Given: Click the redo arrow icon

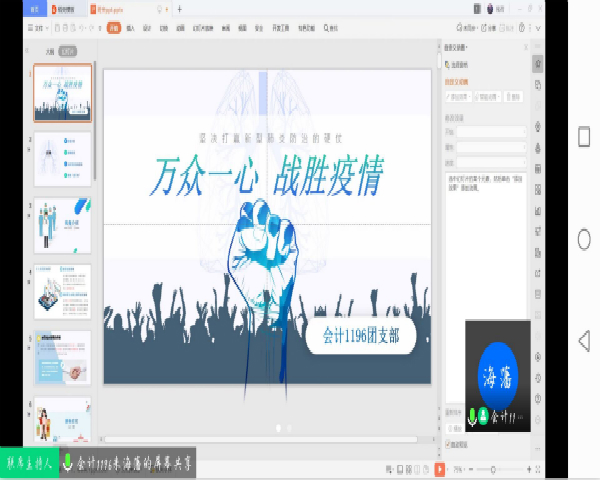Looking at the screenshot, I should pos(92,28).
